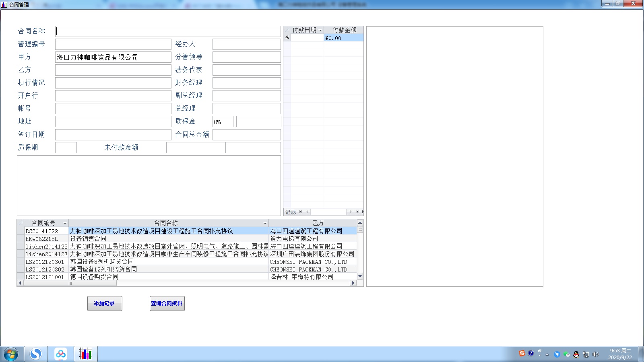Select the 韩国设备12列机购货合同 row

coord(187,269)
